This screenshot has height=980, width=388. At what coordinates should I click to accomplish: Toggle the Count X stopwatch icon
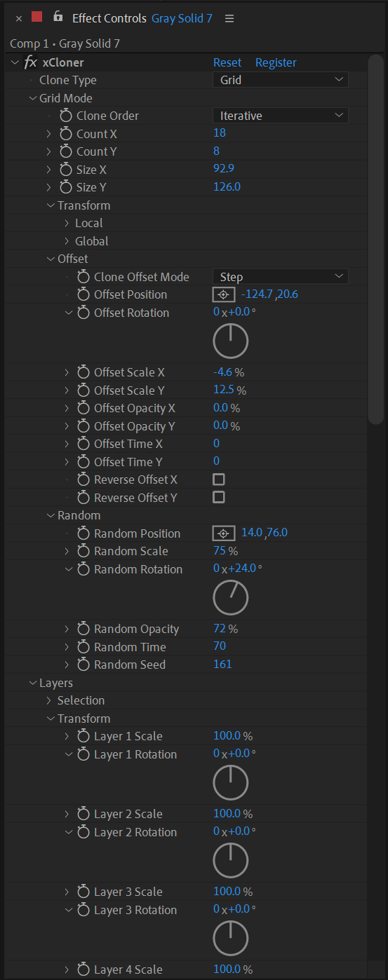pos(66,134)
